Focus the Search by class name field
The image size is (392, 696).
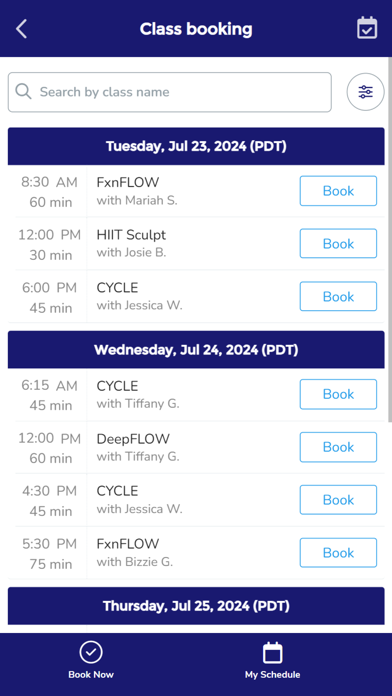[170, 92]
